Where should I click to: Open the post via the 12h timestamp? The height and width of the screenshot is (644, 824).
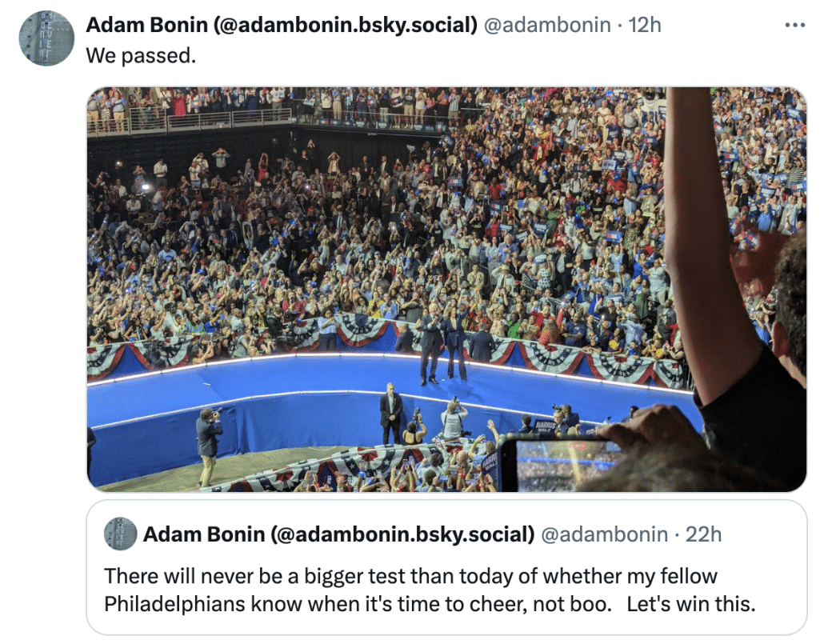[x=645, y=25]
